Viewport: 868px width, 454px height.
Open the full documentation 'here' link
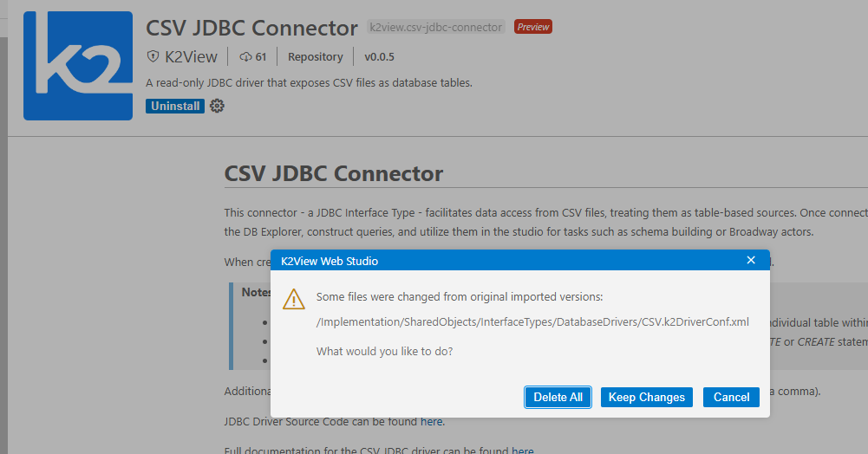522,451
